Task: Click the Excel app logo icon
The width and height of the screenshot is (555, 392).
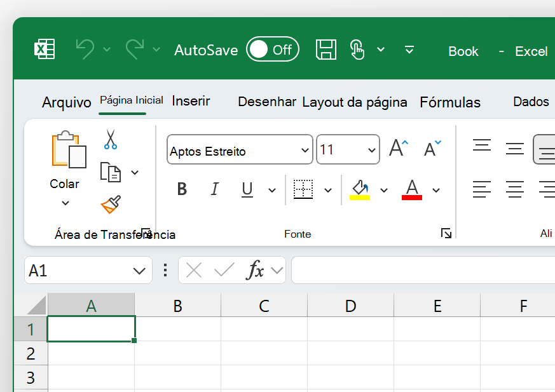Action: pyautogui.click(x=45, y=49)
